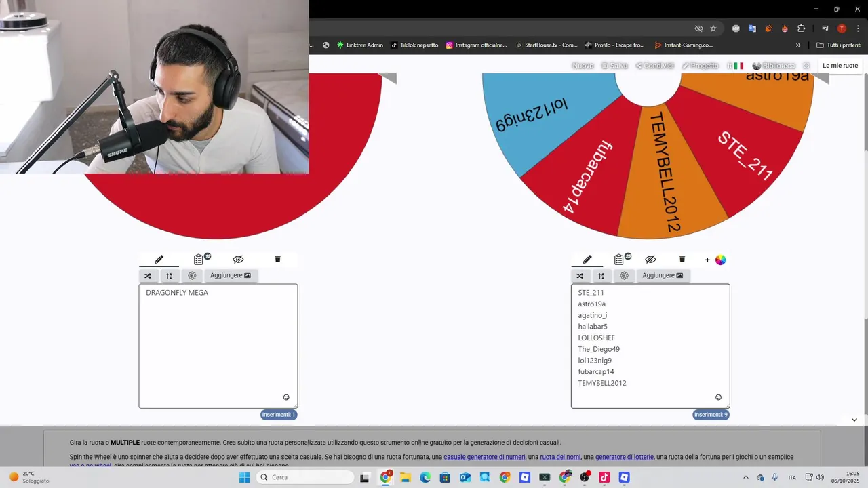Open the Chrome extensions puzzle icon

coord(801,28)
